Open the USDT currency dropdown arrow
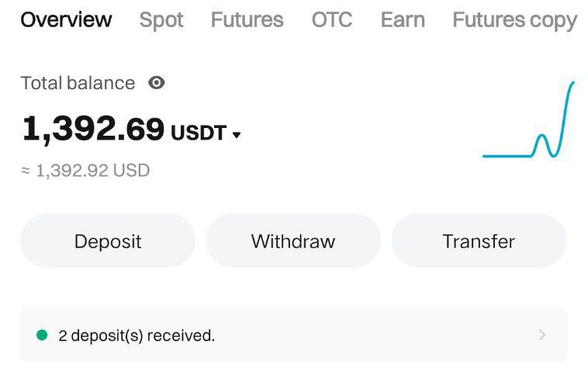Image resolution: width=588 pixels, height=370 pixels. (x=237, y=135)
